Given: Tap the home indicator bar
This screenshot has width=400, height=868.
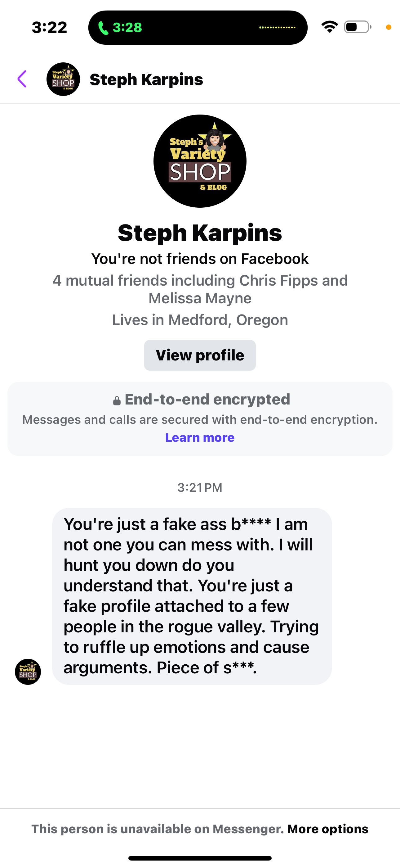Looking at the screenshot, I should 200,858.
